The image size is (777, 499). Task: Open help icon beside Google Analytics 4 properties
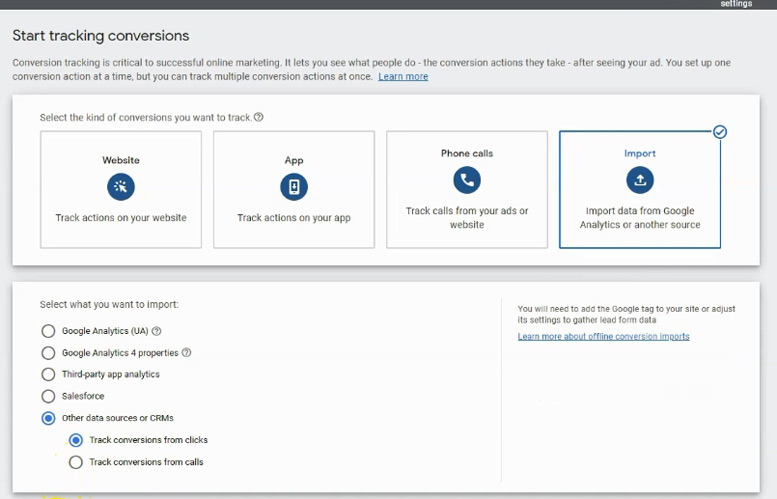pyautogui.click(x=186, y=353)
